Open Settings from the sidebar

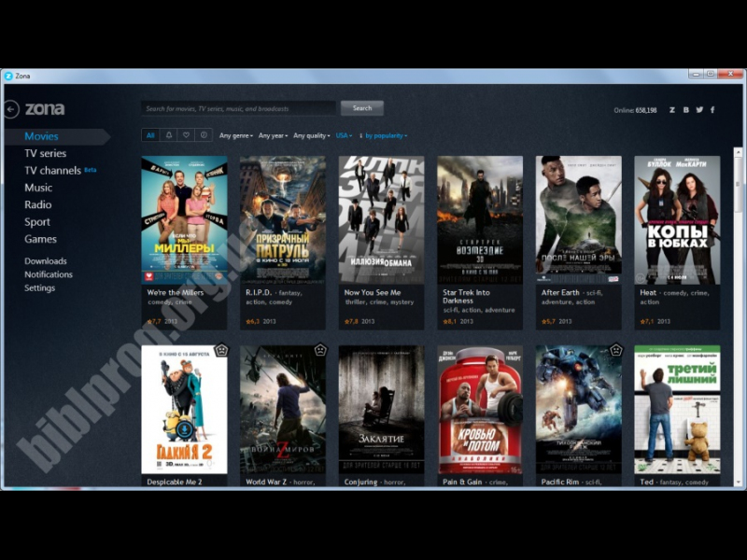point(39,287)
